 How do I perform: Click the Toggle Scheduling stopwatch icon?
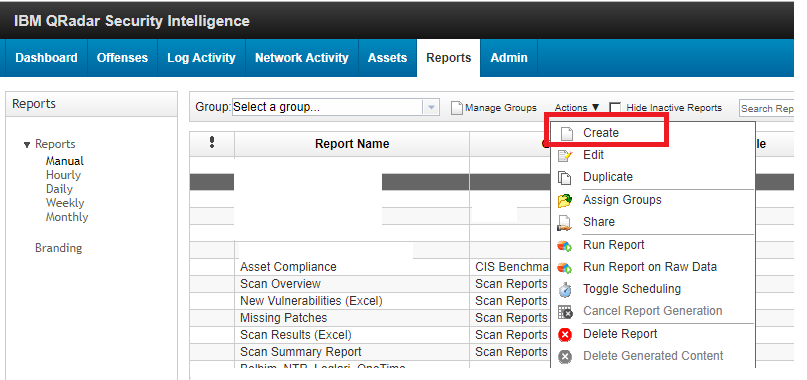(565, 289)
